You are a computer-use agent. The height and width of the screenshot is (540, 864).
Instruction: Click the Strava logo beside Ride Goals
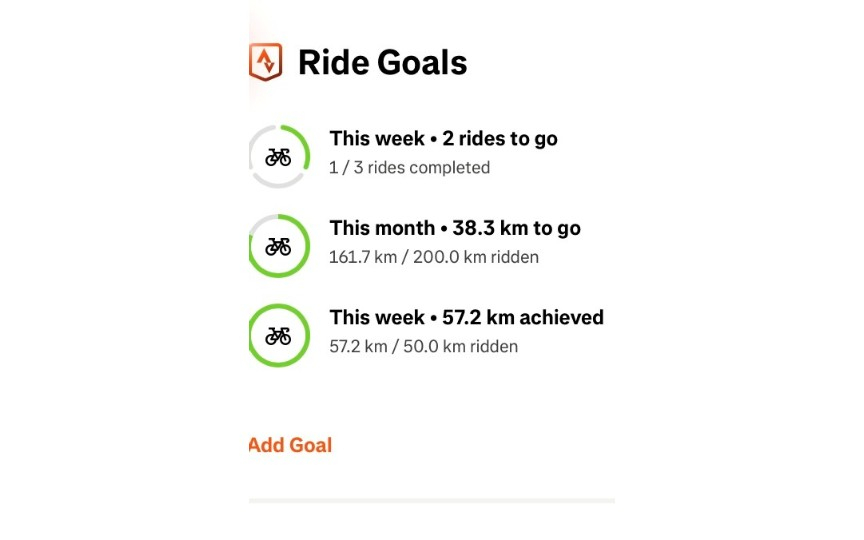pos(266,62)
